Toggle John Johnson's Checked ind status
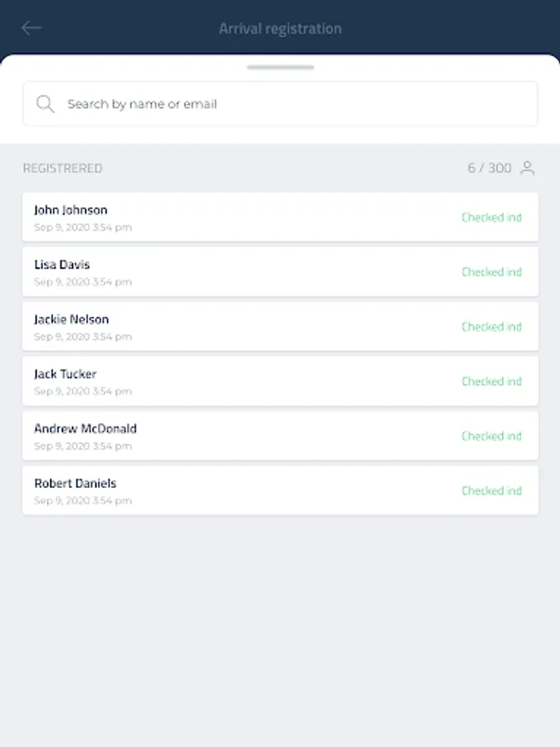The width and height of the screenshot is (560, 747). (491, 217)
